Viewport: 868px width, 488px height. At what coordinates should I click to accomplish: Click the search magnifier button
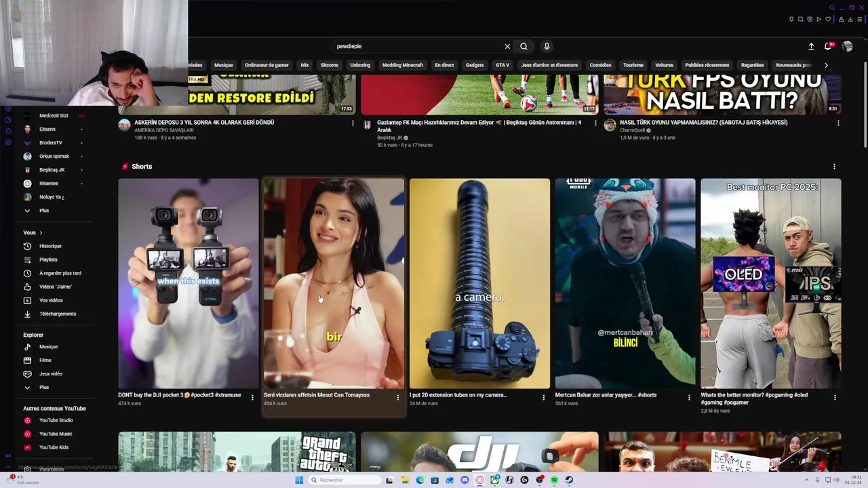pyautogui.click(x=524, y=46)
